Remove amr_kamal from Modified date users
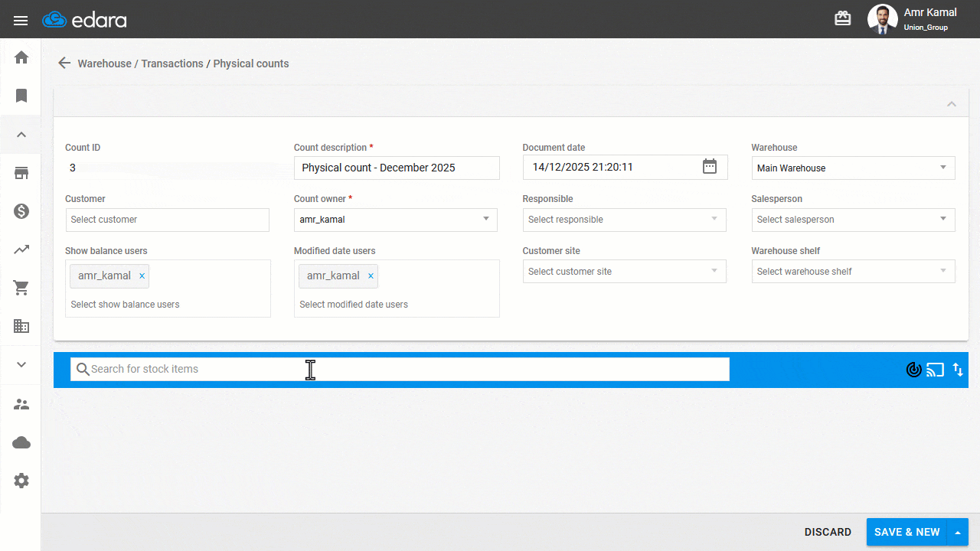Viewport: 980px width, 551px height. (371, 276)
